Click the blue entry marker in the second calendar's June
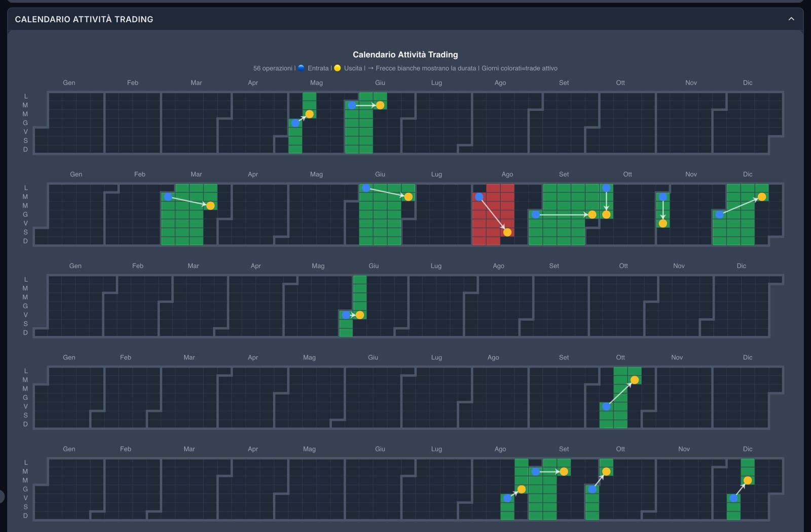The height and width of the screenshot is (532, 811). click(x=366, y=188)
